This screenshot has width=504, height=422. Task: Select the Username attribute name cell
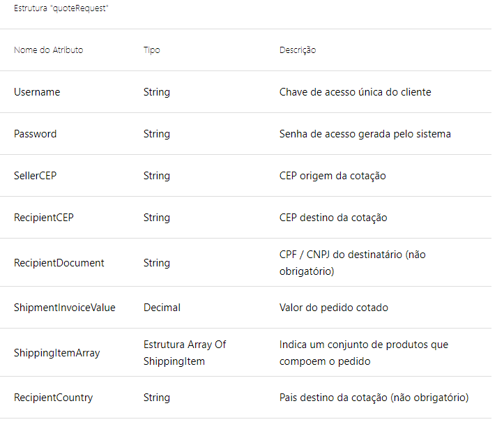[x=37, y=92]
